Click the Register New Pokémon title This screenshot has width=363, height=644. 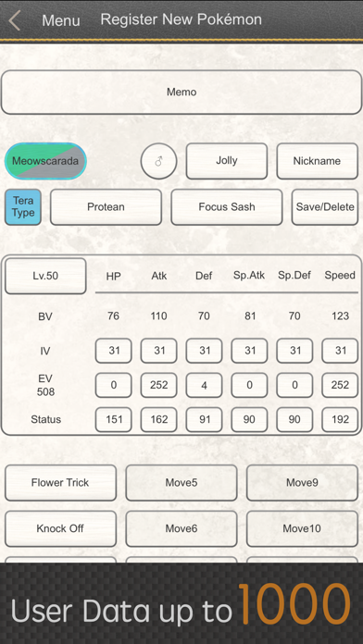coord(181,19)
